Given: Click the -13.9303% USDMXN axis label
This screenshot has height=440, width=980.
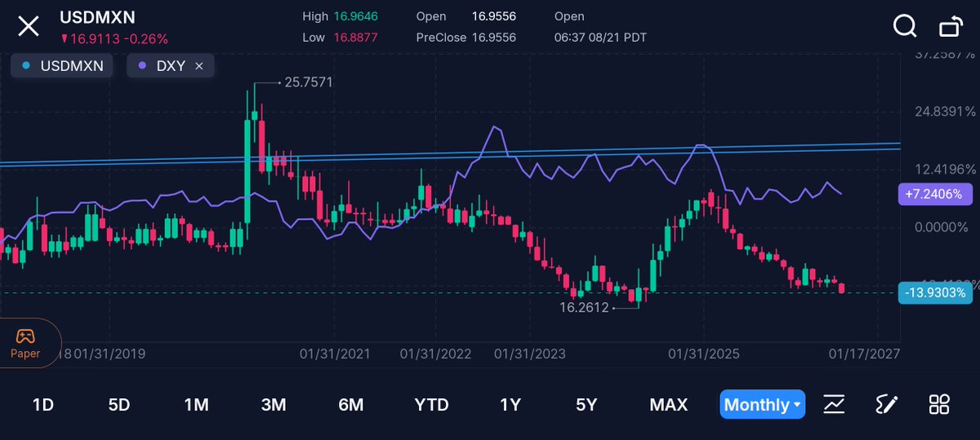Looking at the screenshot, I should (935, 293).
